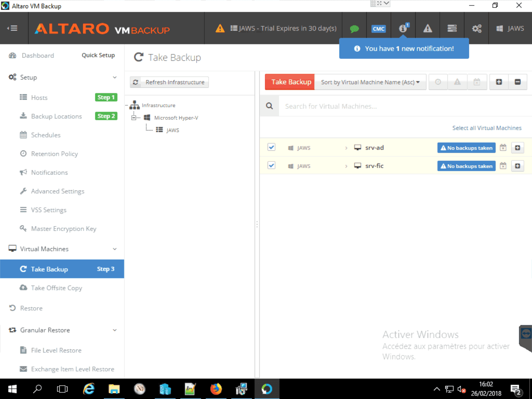Collapse the sidebar with hamburger icon
The width and height of the screenshot is (532, 399).
tap(13, 28)
